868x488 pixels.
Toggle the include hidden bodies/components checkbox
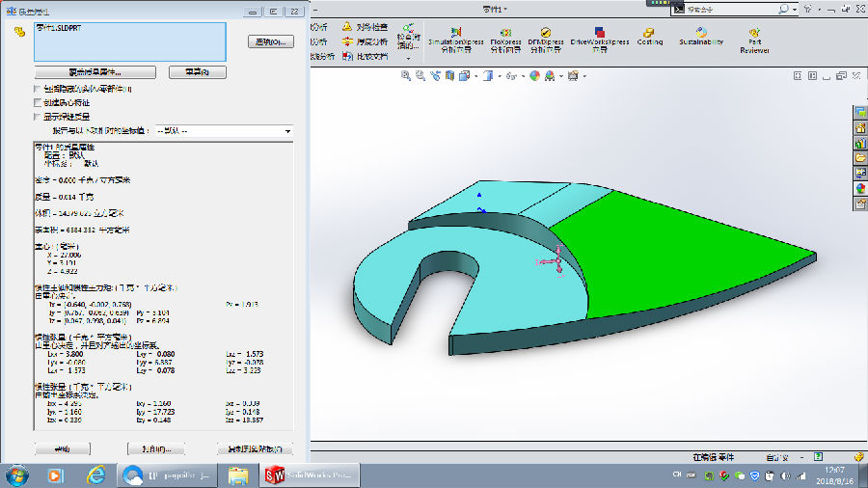[38, 89]
